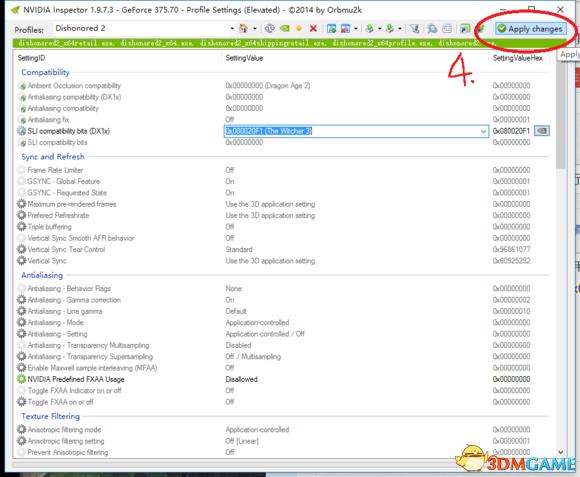Select Antialiasing - Transparency Multisampling row

(283, 345)
